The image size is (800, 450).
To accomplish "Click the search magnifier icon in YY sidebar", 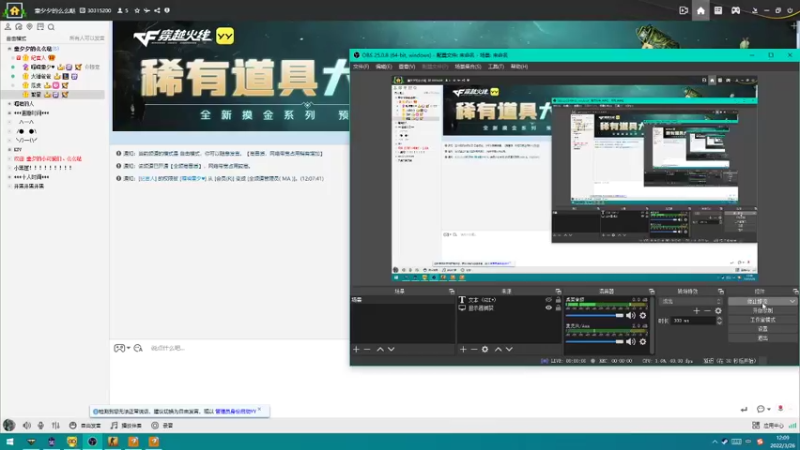I will pos(51,27).
